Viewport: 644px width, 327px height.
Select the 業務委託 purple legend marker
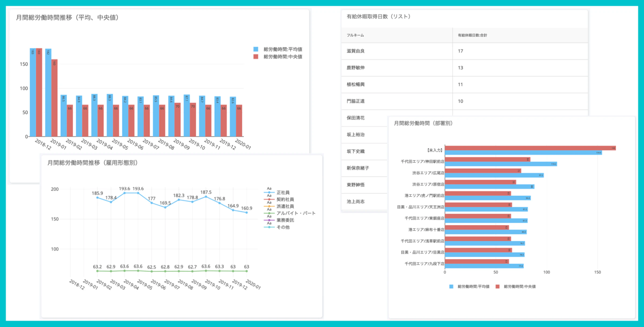point(269,220)
